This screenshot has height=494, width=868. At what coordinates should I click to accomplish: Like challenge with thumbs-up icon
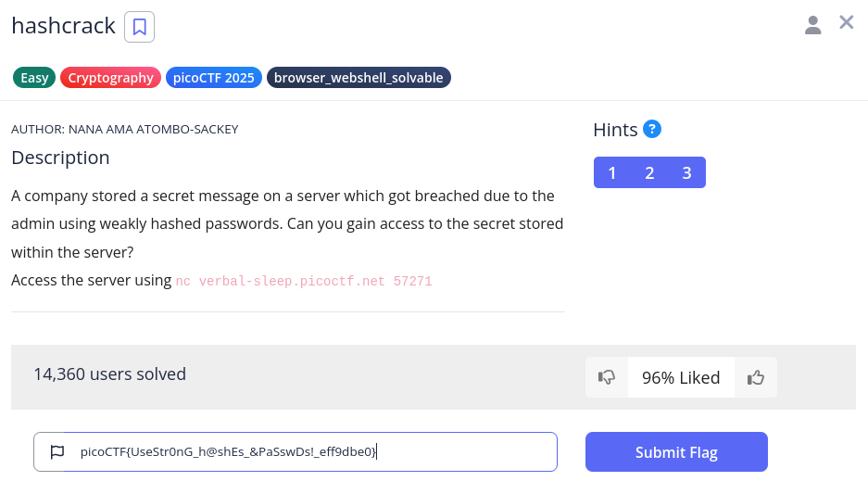pyautogui.click(x=756, y=377)
